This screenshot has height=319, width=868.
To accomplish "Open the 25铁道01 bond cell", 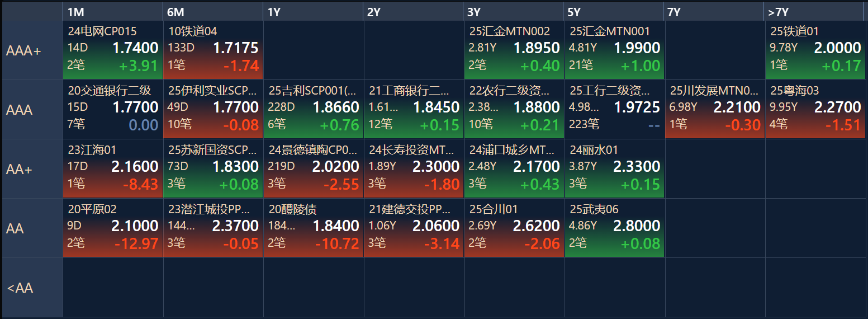I will tap(814, 51).
